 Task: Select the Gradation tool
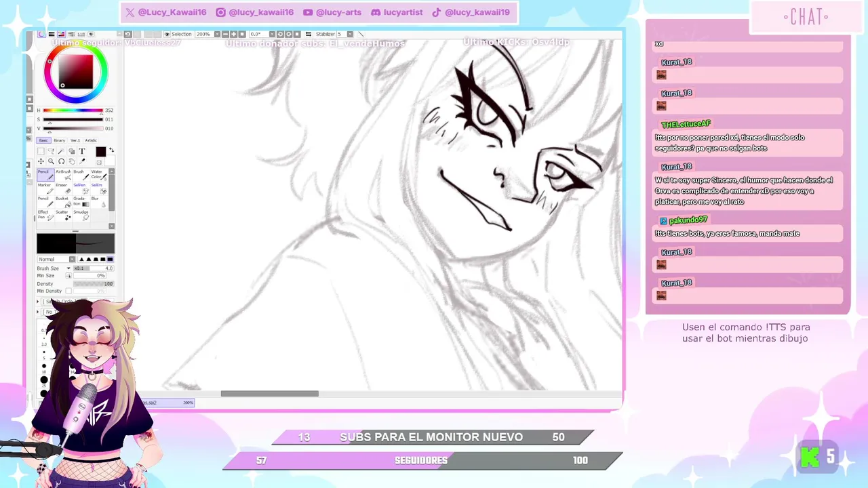coord(81,203)
